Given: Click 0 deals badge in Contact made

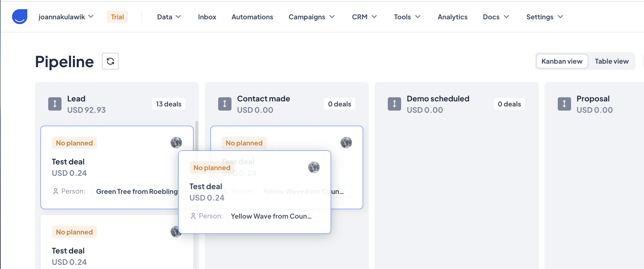Looking at the screenshot, I should 340,104.
